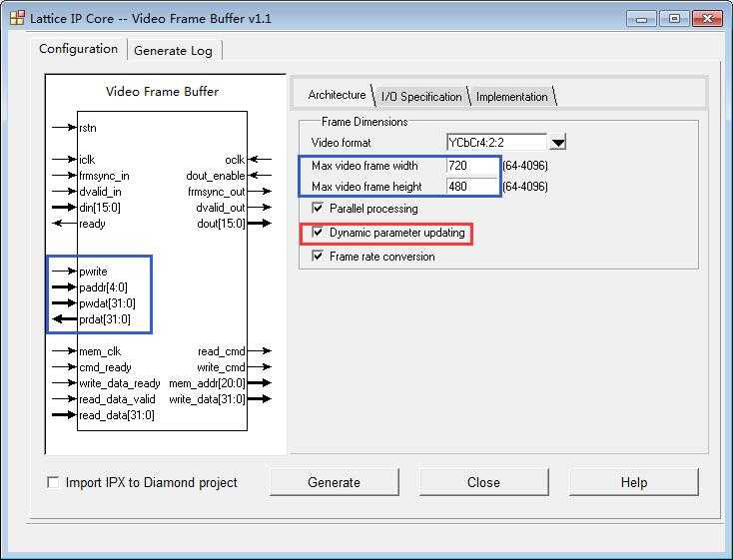
Task: Click the rstn port label
Action: pyautogui.click(x=88, y=128)
